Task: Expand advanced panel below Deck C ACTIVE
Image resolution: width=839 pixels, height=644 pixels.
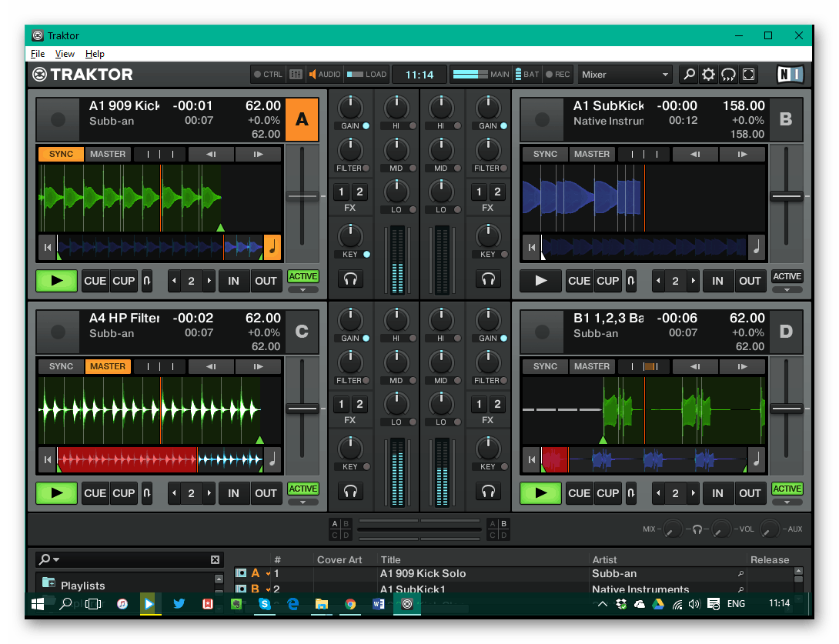Action: pyautogui.click(x=303, y=502)
